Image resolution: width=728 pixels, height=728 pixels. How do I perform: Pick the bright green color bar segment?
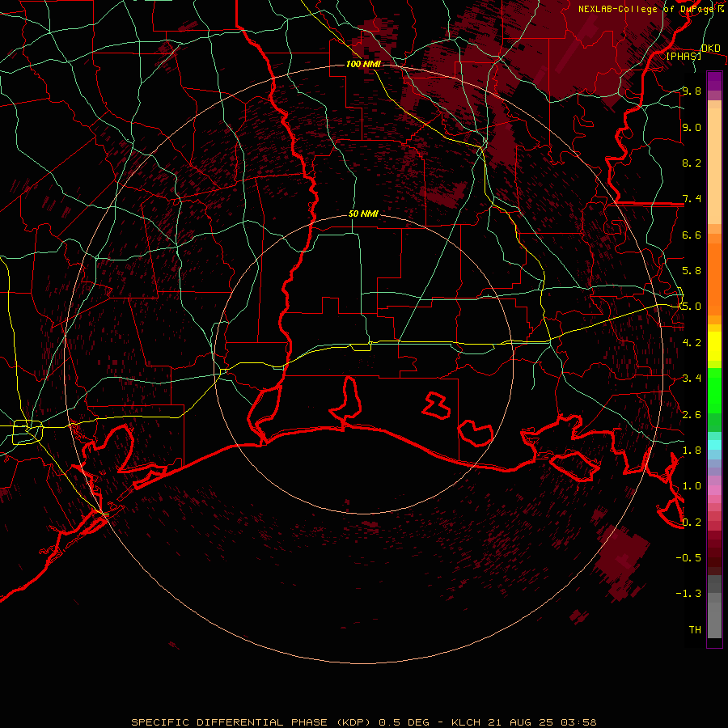714,391
